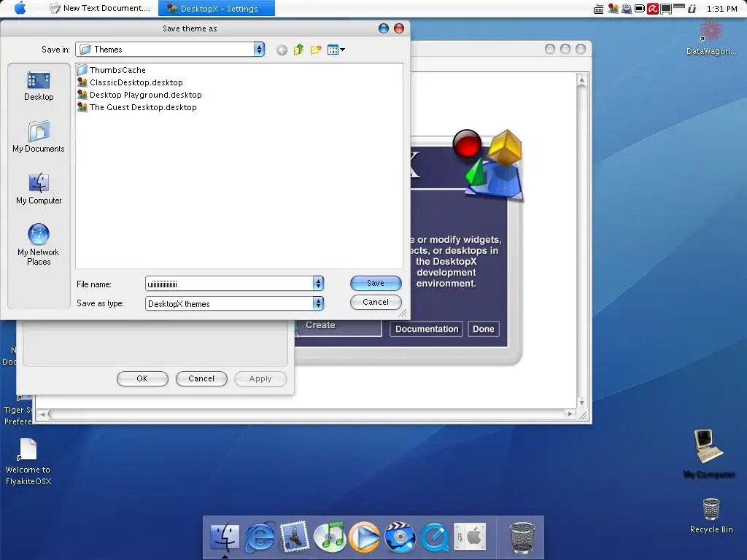This screenshot has width=747, height=560.
Task: Select the My Computer desktop icon
Action: click(x=709, y=453)
